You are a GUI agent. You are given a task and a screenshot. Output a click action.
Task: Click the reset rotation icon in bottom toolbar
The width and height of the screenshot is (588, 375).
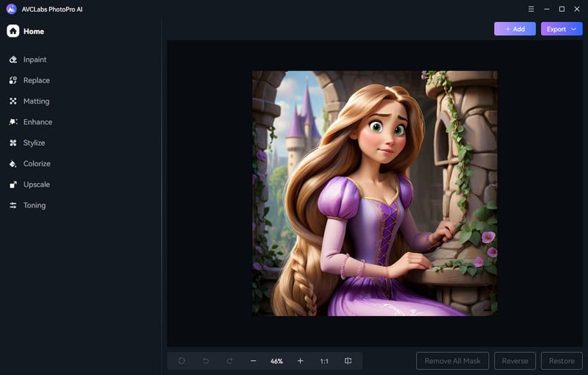point(182,361)
